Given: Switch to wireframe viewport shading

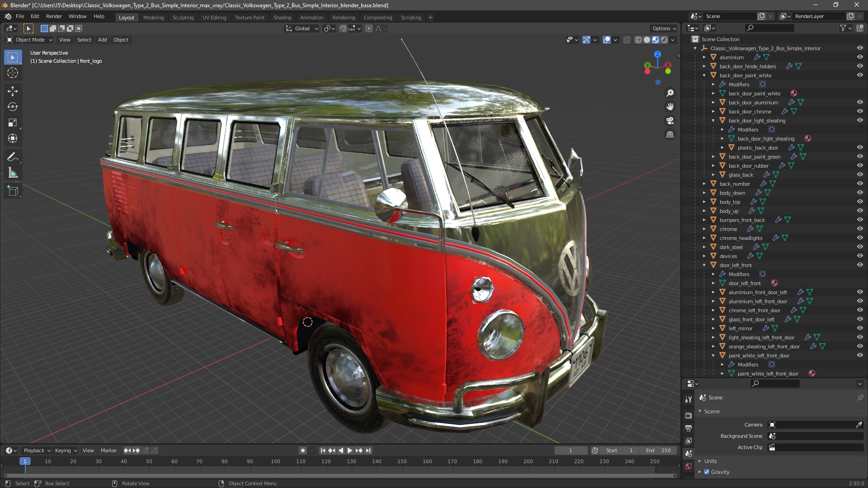Looking at the screenshot, I should (638, 40).
